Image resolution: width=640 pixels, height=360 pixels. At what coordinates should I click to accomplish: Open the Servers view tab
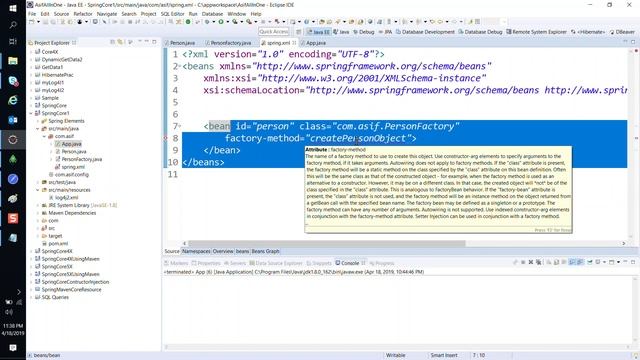(235, 263)
